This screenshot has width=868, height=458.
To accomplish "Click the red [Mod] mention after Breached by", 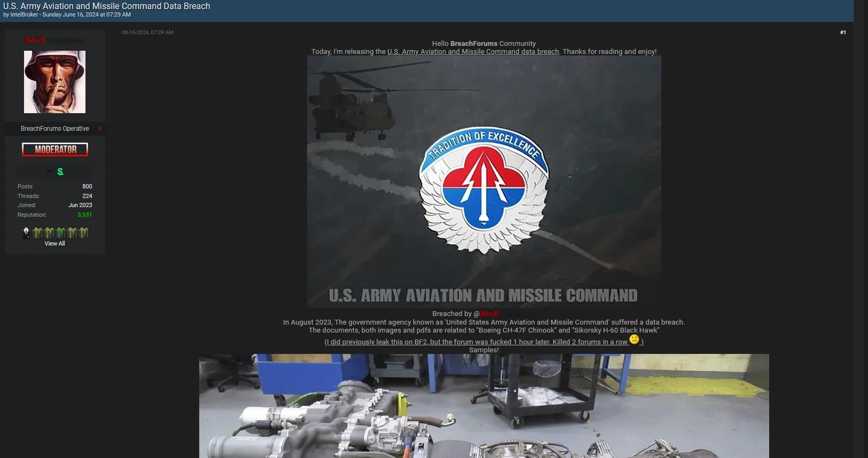I will (489, 314).
